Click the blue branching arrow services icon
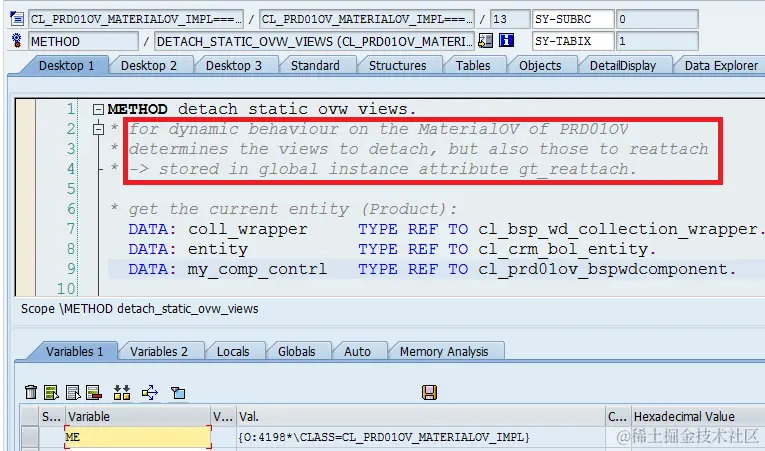The height and width of the screenshot is (451, 765). (150, 392)
